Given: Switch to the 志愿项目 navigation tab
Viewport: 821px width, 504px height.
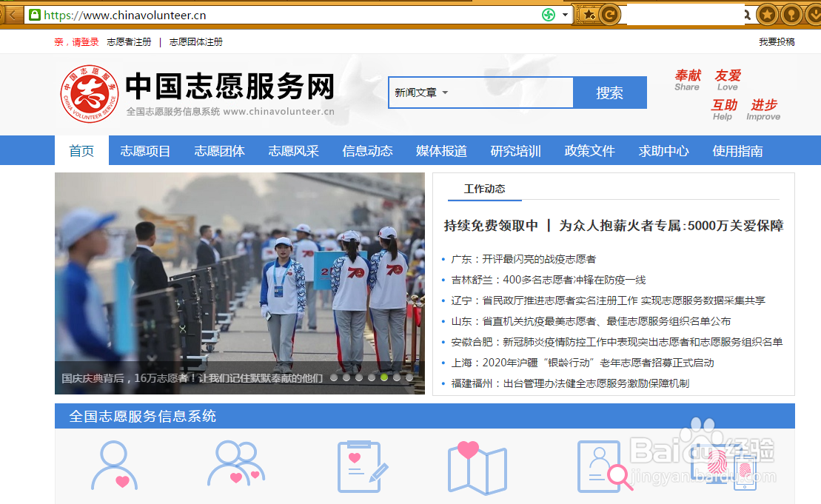Looking at the screenshot, I should 144,150.
